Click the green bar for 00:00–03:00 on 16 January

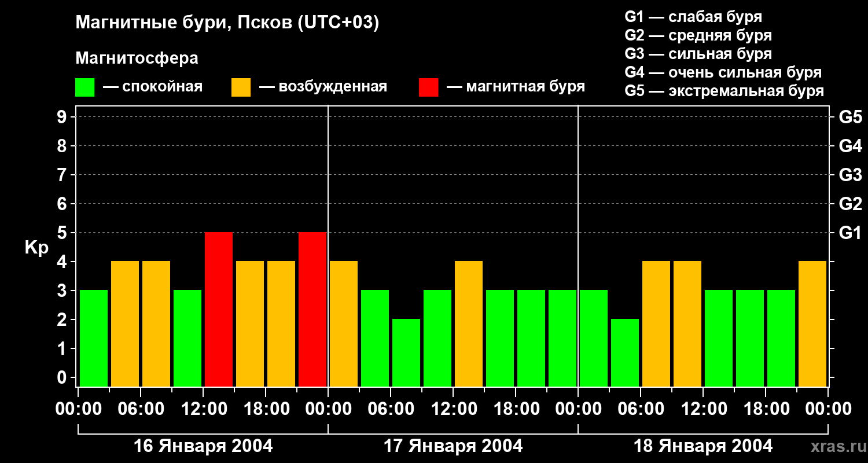click(94, 338)
